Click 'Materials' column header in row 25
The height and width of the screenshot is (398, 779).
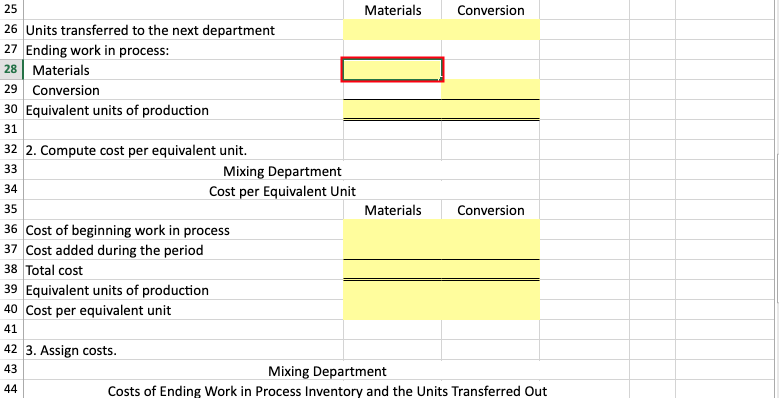pyautogui.click(x=393, y=10)
